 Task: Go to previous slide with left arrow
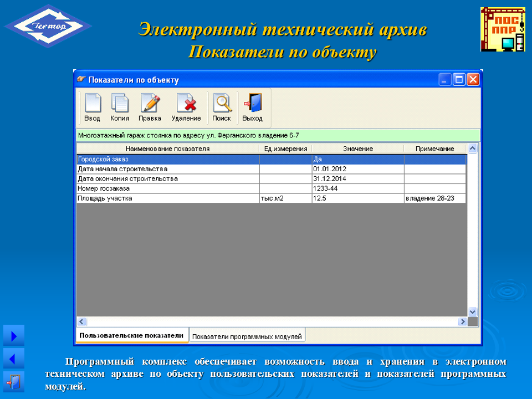pos(13,359)
